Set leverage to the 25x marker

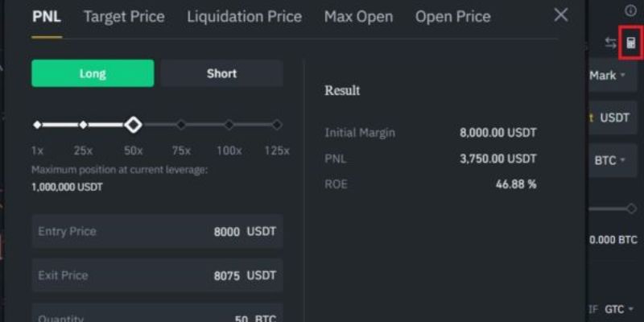tap(84, 125)
